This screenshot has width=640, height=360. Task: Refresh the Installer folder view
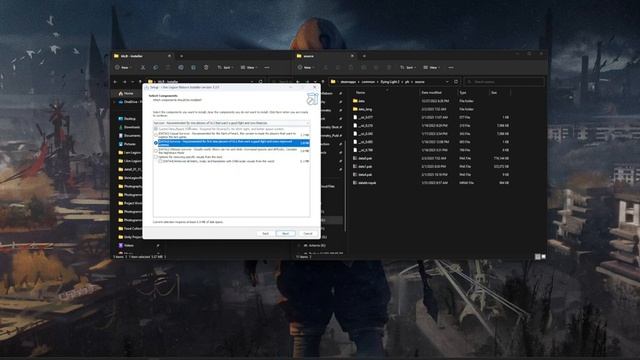pos(260,82)
